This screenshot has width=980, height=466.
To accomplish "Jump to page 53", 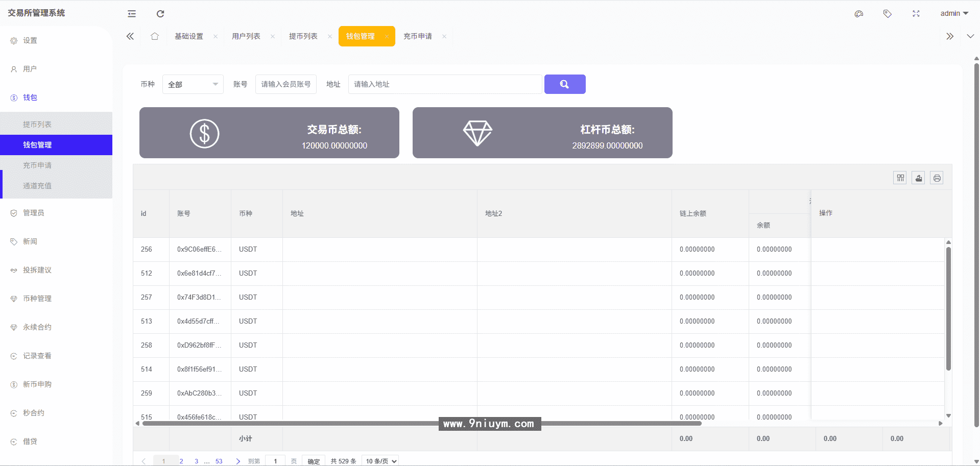I will click(x=219, y=461).
